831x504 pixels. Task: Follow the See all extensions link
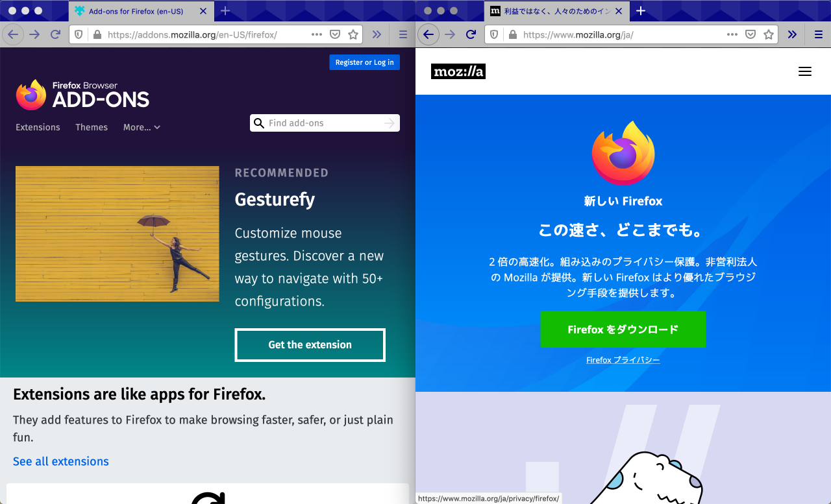coord(61,461)
